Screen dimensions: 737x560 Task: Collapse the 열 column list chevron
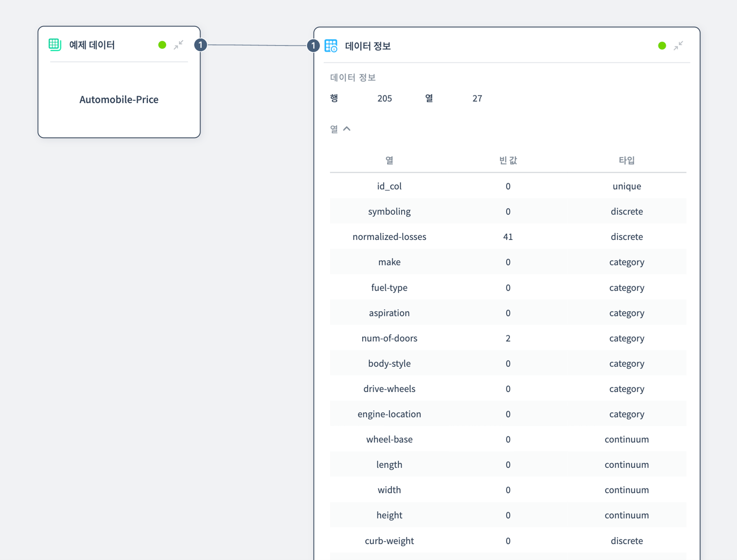click(346, 129)
